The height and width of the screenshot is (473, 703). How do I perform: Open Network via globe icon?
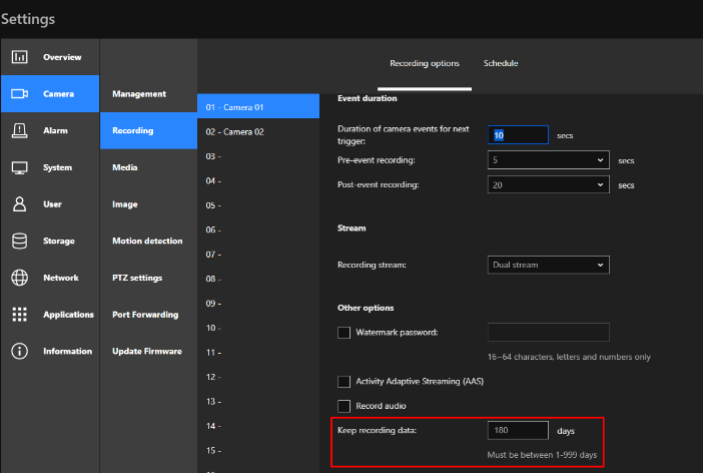(19, 278)
